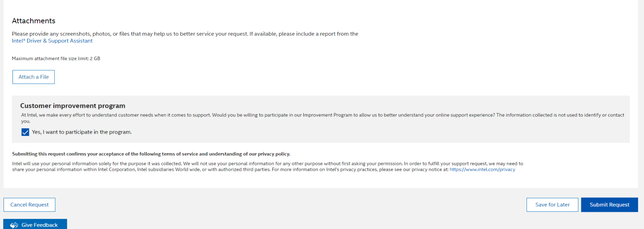Submit the request with Submit Request

click(x=610, y=205)
